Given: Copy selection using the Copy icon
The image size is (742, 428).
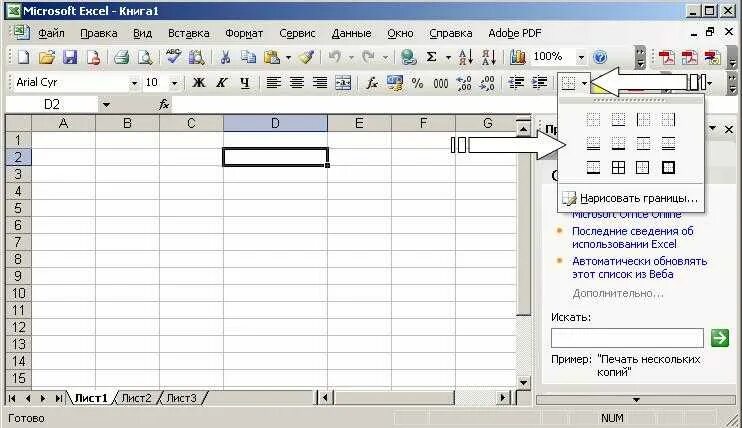Looking at the screenshot, I should (248, 57).
